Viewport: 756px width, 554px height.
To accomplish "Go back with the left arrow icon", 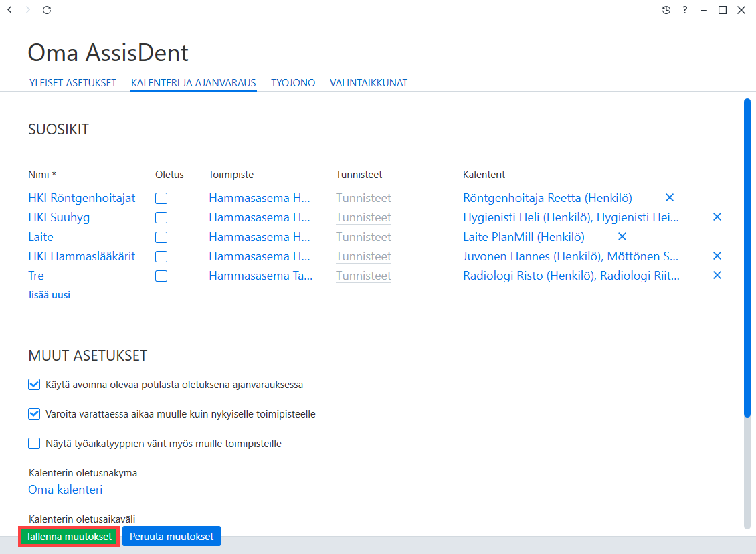I will pos(9,9).
